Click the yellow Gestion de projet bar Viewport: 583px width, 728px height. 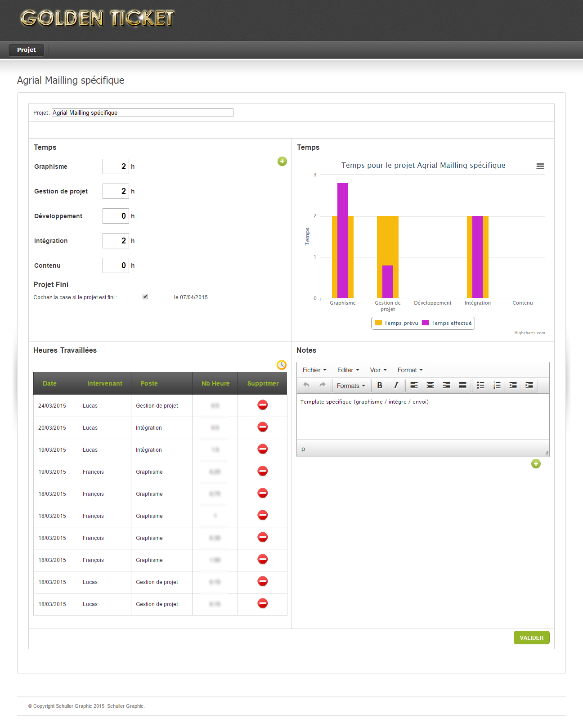388,241
